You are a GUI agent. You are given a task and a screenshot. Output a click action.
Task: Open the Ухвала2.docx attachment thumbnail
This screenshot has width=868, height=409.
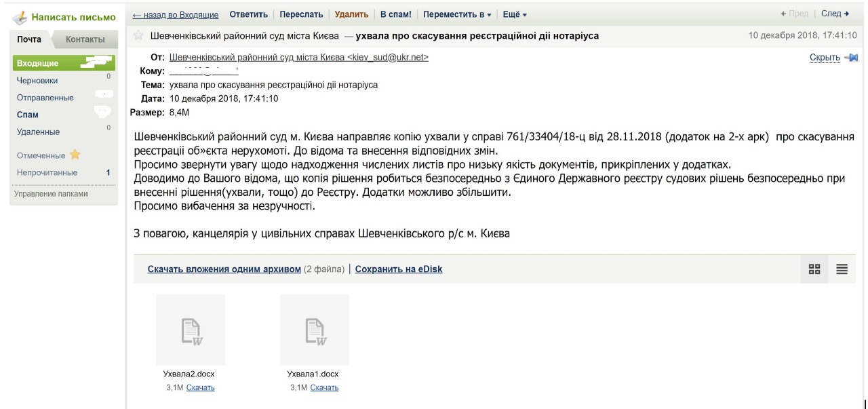(191, 330)
